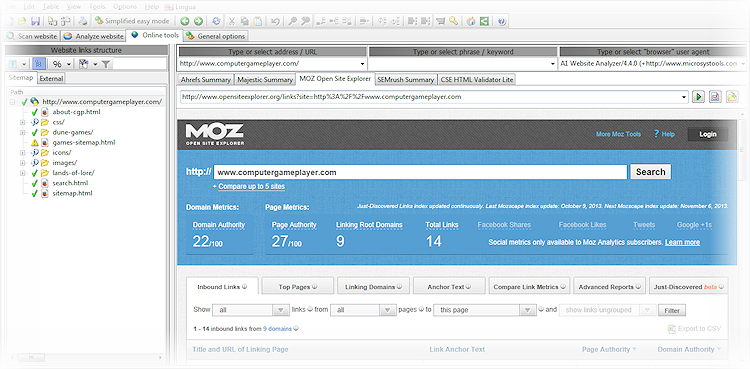Screen dimensions: 750x369
Task: Open the File menu
Action: point(11,7)
